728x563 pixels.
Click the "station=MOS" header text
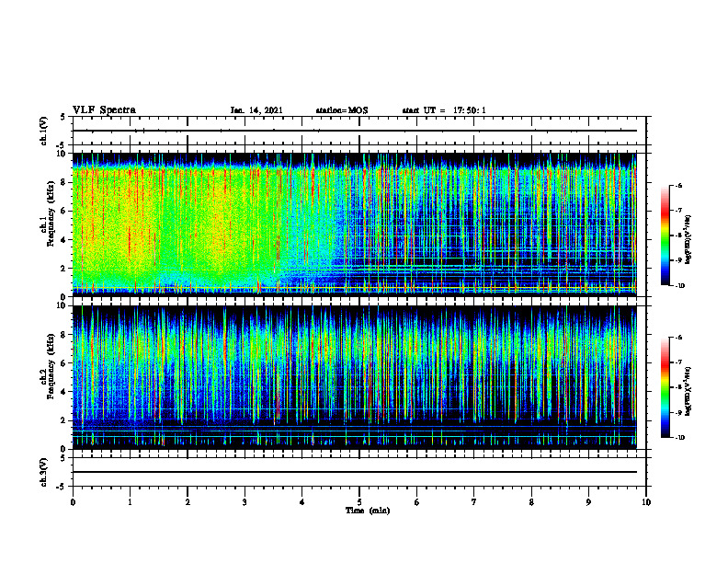tap(342, 110)
